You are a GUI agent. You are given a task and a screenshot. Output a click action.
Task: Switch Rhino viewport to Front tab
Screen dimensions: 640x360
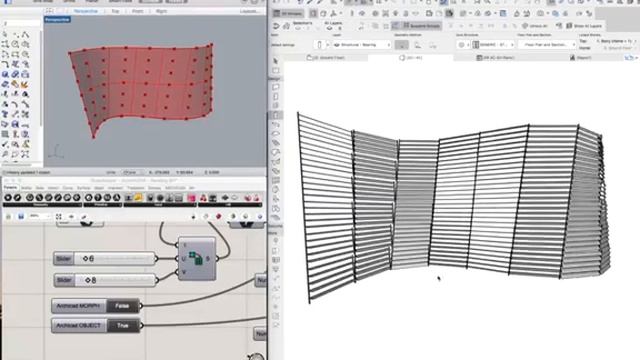[x=138, y=11]
